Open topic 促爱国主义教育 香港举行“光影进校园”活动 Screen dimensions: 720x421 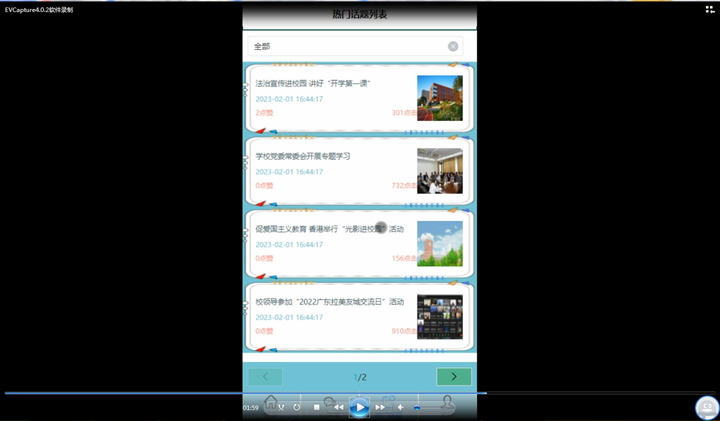point(329,229)
